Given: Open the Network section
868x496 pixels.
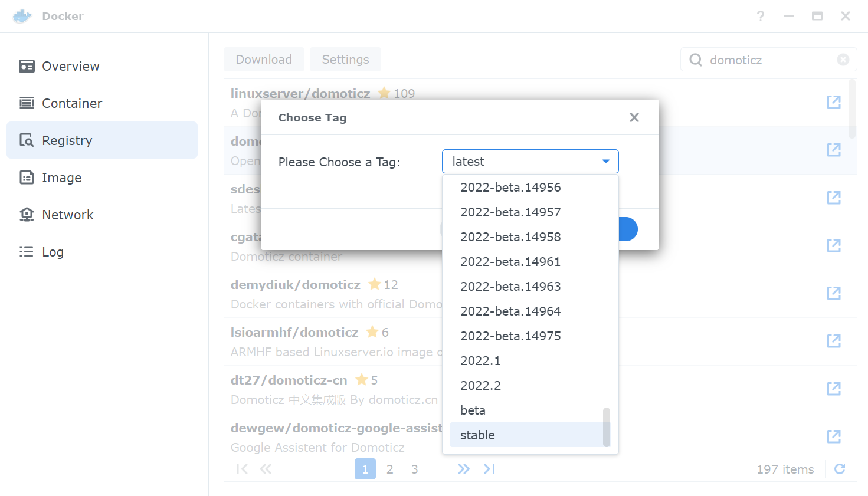Looking at the screenshot, I should click(102, 215).
